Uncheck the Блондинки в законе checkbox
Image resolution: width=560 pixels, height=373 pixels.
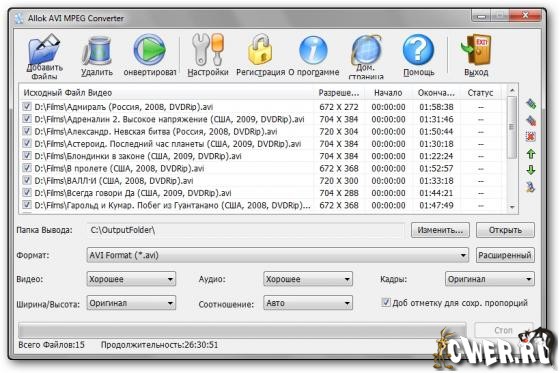click(x=26, y=156)
